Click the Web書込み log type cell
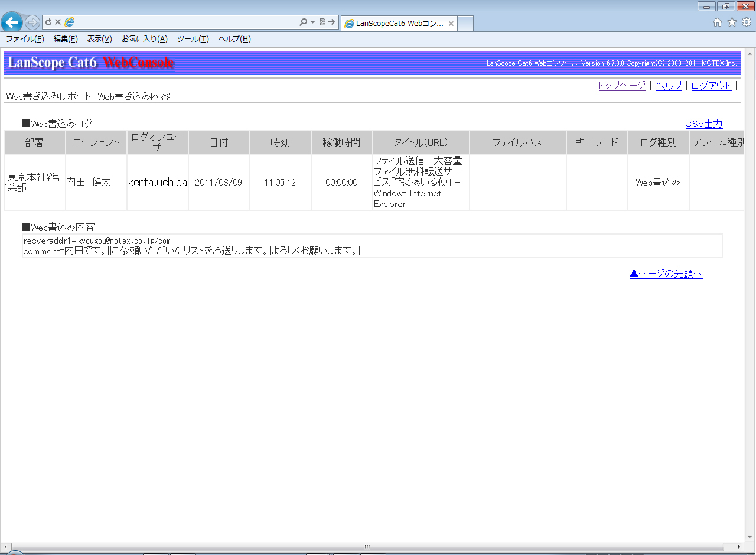 659,183
